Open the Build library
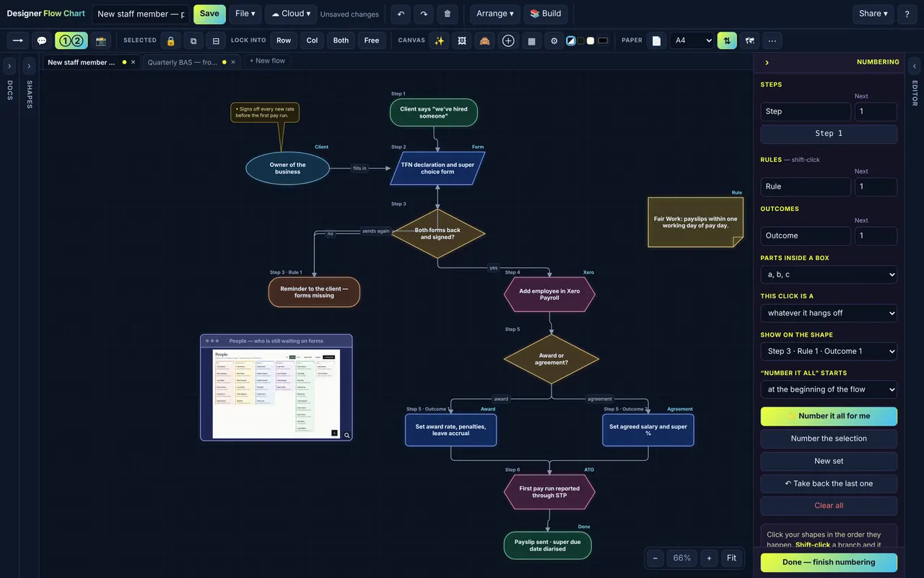Viewport: 924px width, 578px height. [545, 14]
